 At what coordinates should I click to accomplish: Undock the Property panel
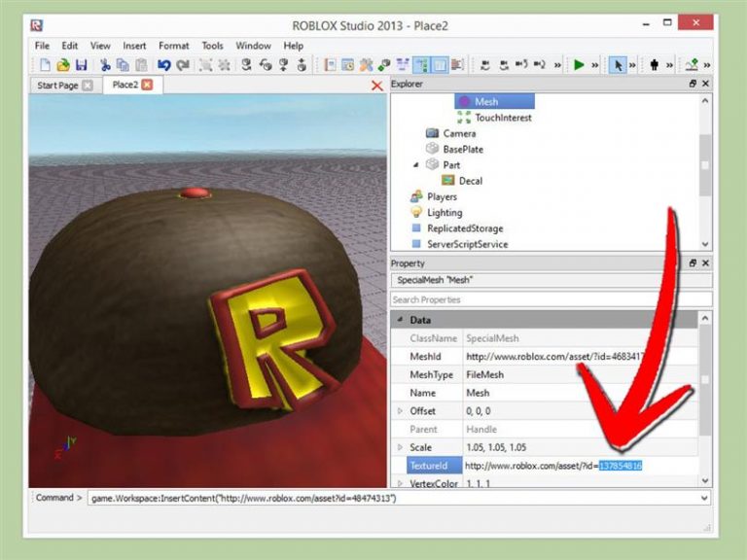pos(693,262)
